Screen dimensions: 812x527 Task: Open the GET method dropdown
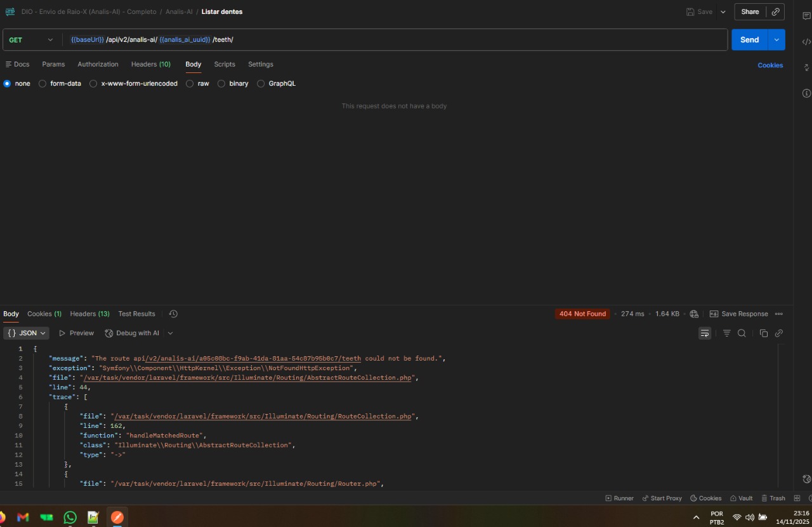click(32, 40)
